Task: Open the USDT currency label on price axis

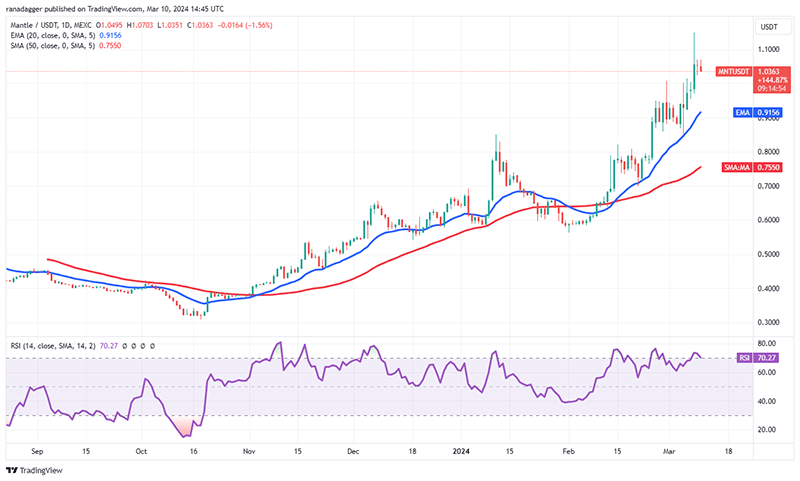Action: (769, 27)
